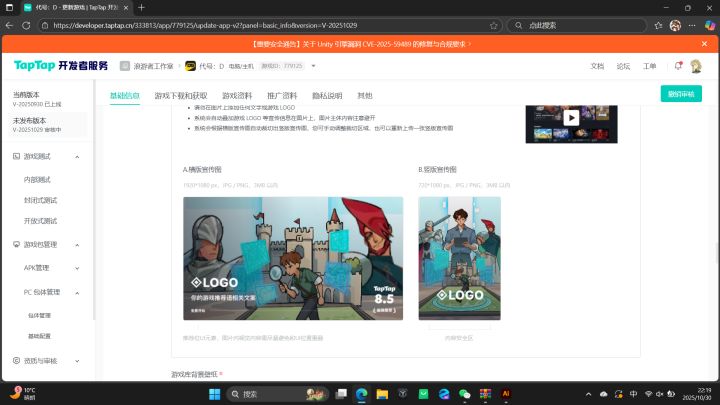Open the game switcher dropdown arrow

pos(314,66)
